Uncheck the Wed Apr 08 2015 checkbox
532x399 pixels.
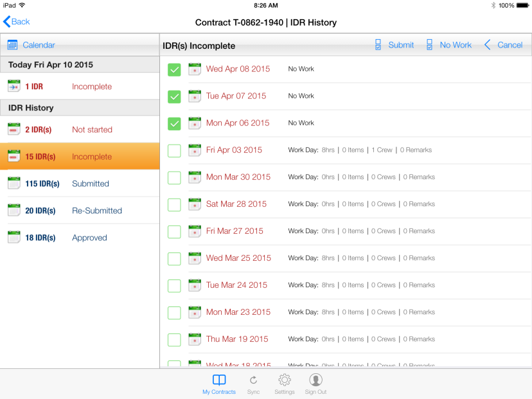pyautogui.click(x=174, y=69)
